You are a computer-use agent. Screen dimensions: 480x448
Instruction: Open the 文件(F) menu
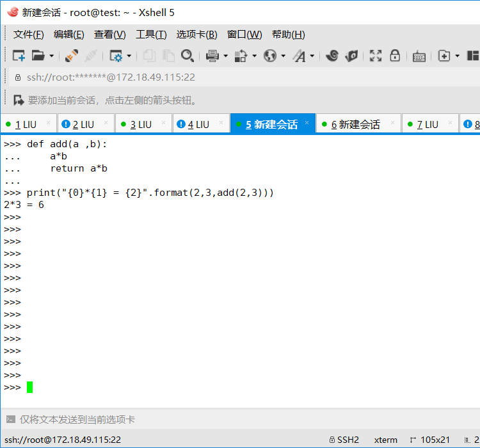pos(28,35)
